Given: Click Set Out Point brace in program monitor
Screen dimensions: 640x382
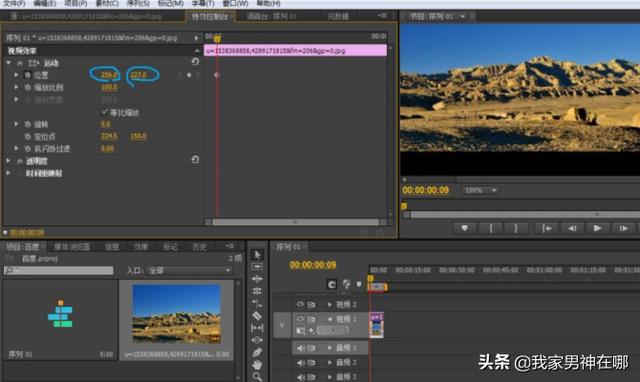Looking at the screenshot, I should 516,229.
